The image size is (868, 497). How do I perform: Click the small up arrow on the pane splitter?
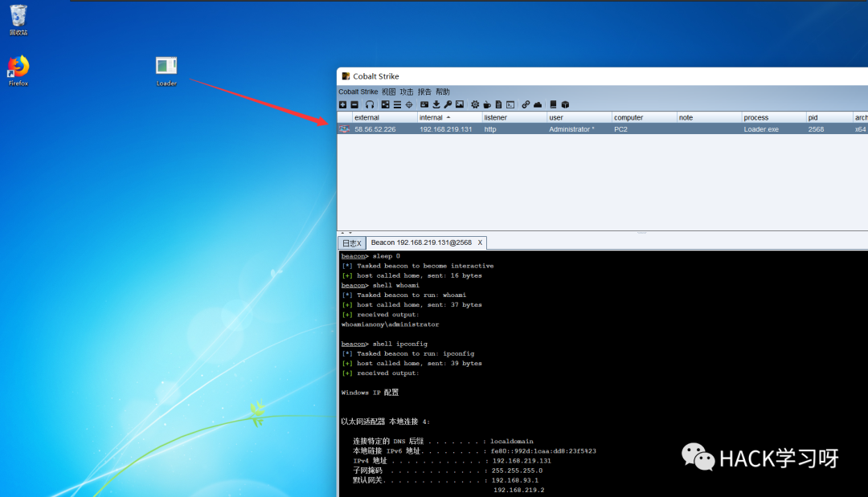point(342,234)
